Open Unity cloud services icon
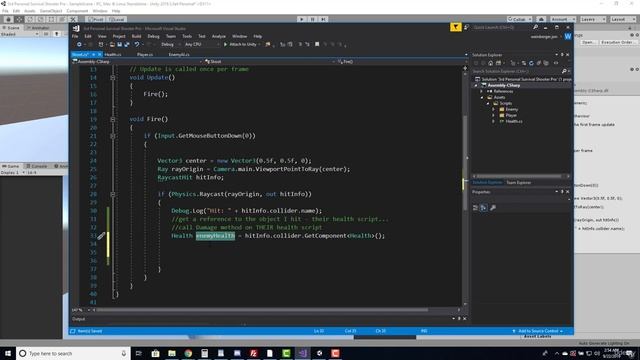This screenshot has height=360, width=640. click(541, 19)
